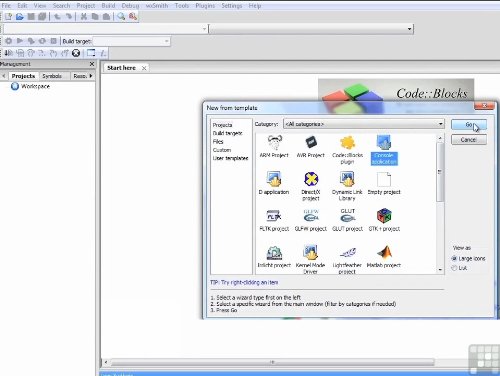This screenshot has width=500, height=376.
Task: Click the Copy toolbar icon
Action: [x=95, y=16]
